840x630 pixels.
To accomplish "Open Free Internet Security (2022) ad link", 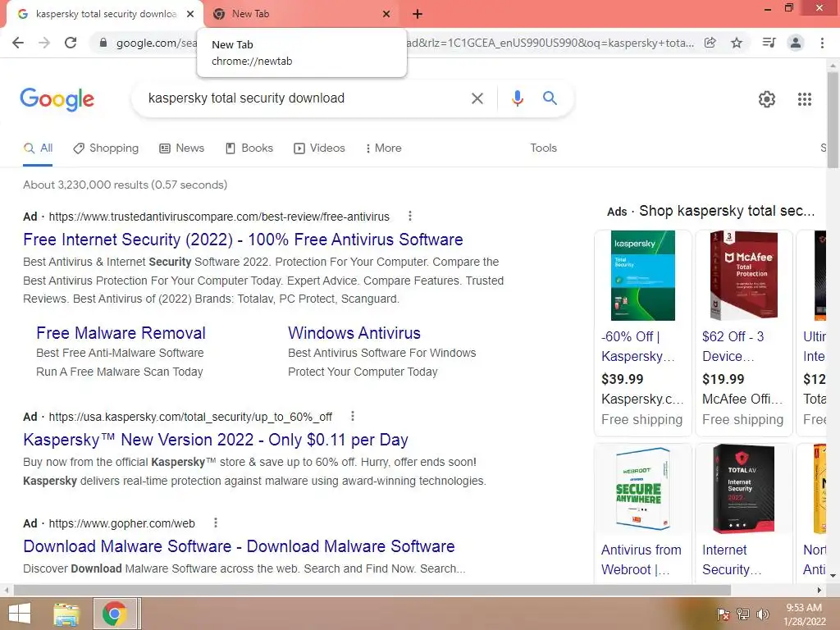I will click(x=243, y=240).
